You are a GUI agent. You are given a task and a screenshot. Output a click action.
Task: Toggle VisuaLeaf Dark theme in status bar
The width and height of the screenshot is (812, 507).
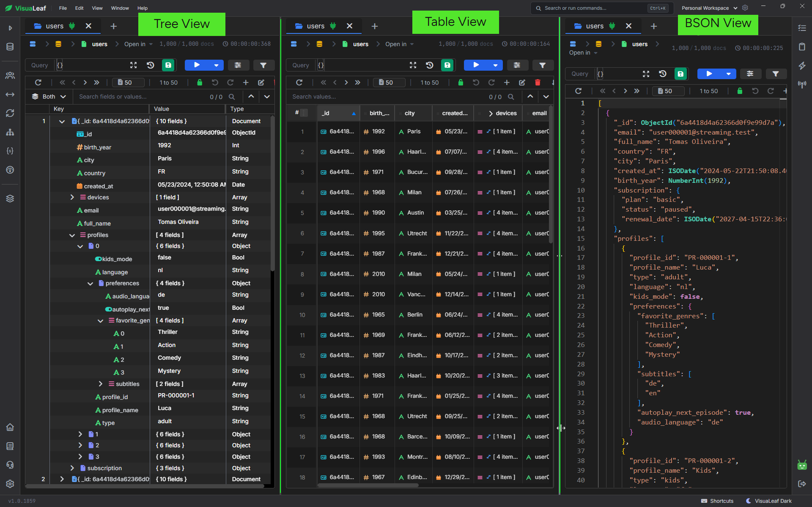(768, 501)
